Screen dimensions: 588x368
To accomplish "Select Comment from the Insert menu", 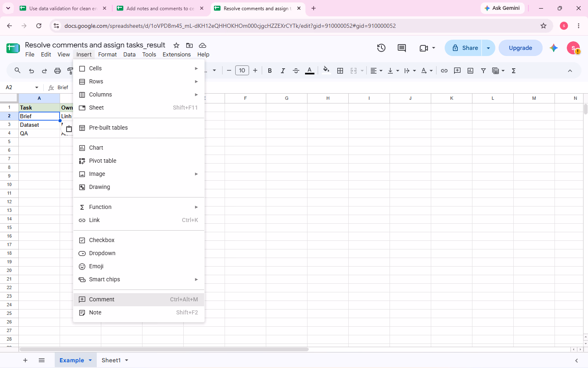I will point(139,299).
